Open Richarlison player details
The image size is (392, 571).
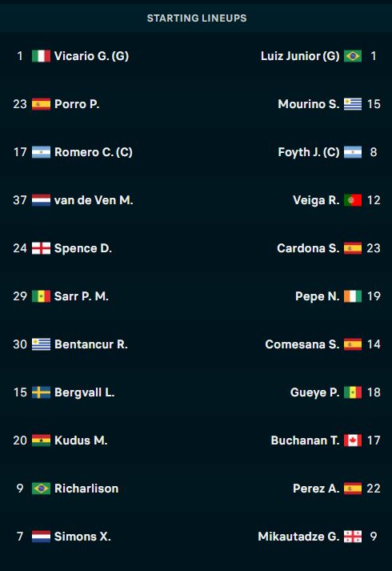[86, 489]
